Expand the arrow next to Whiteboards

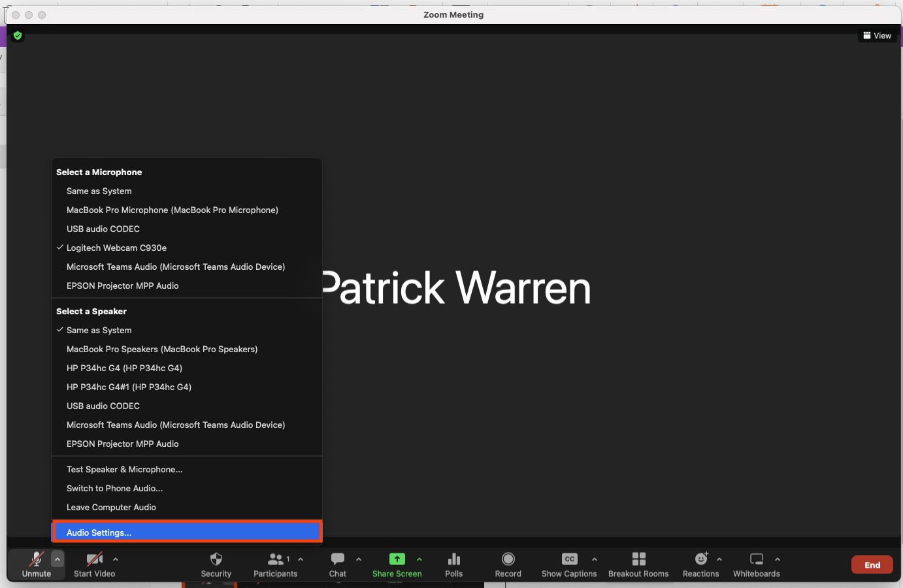pyautogui.click(x=778, y=559)
